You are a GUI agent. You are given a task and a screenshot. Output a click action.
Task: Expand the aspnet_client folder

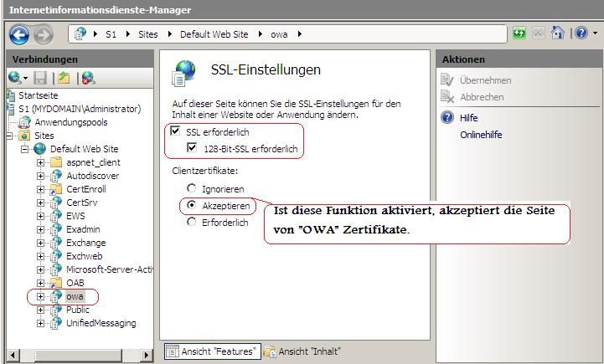click(x=40, y=163)
